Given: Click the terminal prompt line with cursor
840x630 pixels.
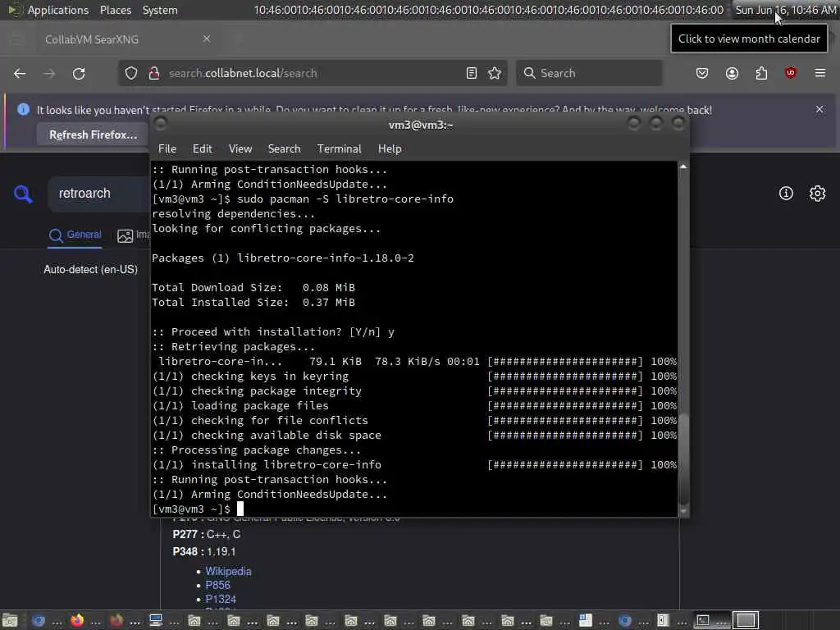Looking at the screenshot, I should point(199,509).
